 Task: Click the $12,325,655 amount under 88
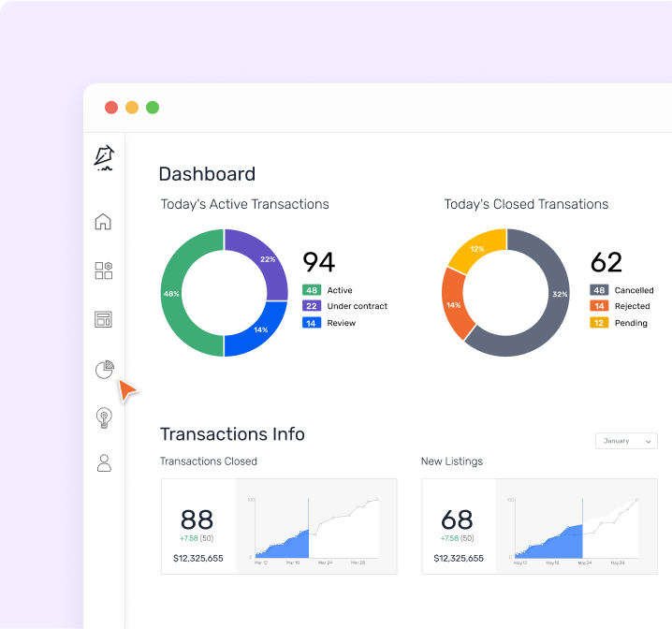(x=197, y=558)
